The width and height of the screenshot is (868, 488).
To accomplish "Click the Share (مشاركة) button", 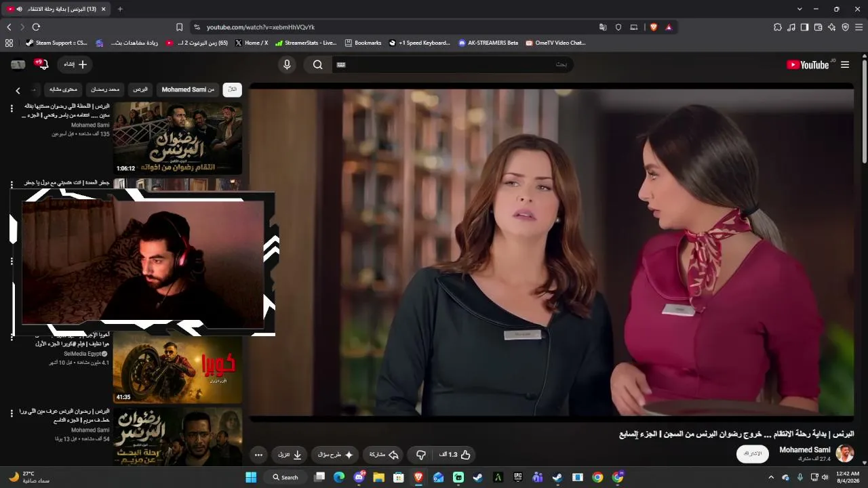I will pyautogui.click(x=384, y=455).
